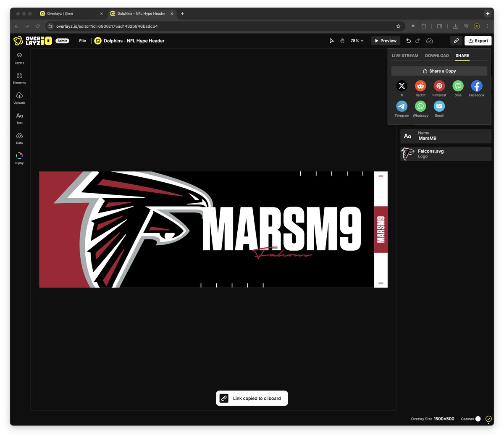Switch to the LIVE STREAM tab
The image size is (504, 438).
coord(405,55)
